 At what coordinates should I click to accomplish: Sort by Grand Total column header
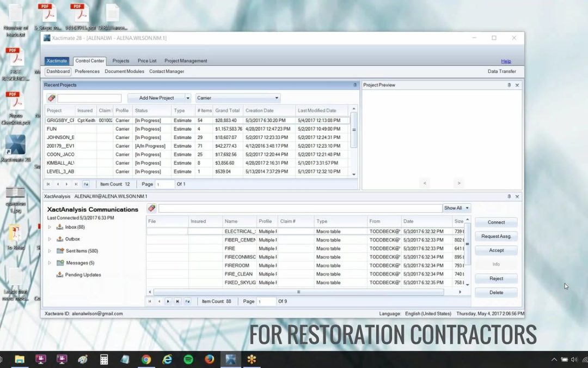228,111
